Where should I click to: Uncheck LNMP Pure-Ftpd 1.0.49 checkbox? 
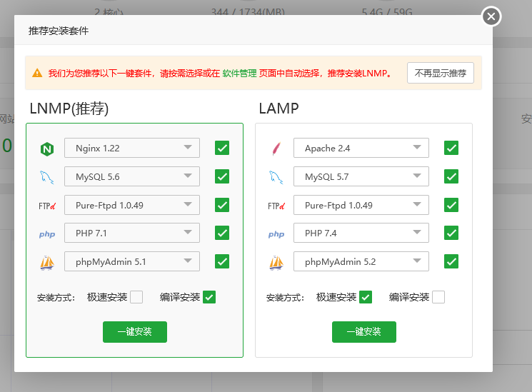(x=222, y=205)
